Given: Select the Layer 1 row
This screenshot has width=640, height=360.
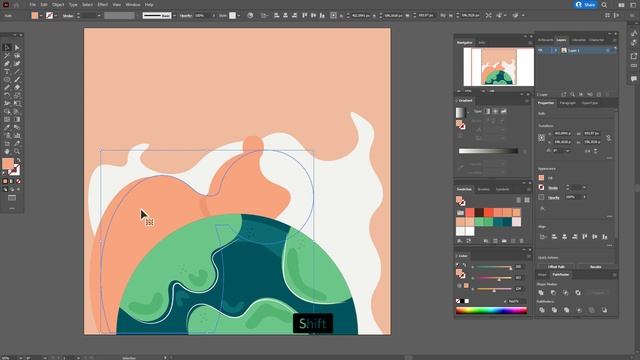Looking at the screenshot, I should [x=576, y=50].
